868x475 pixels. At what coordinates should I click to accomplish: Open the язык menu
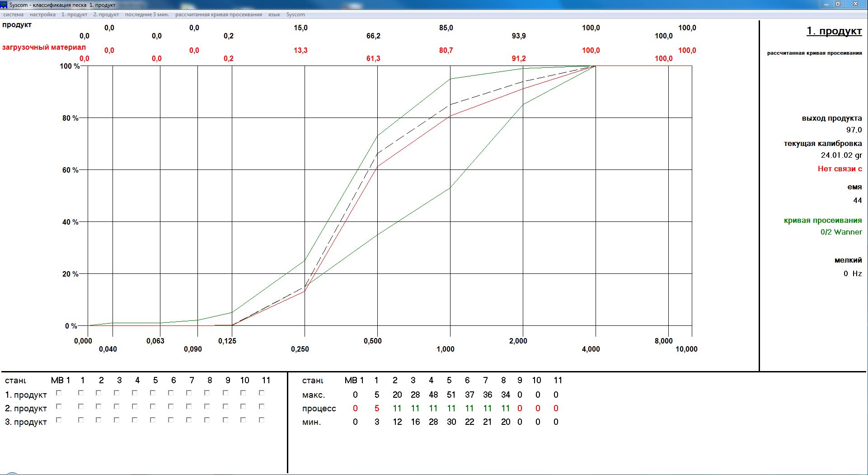tap(274, 14)
